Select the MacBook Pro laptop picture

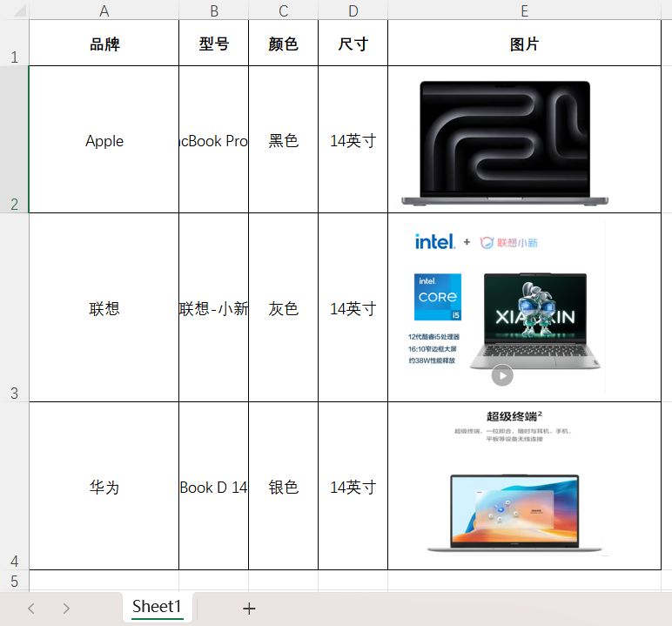[505, 144]
